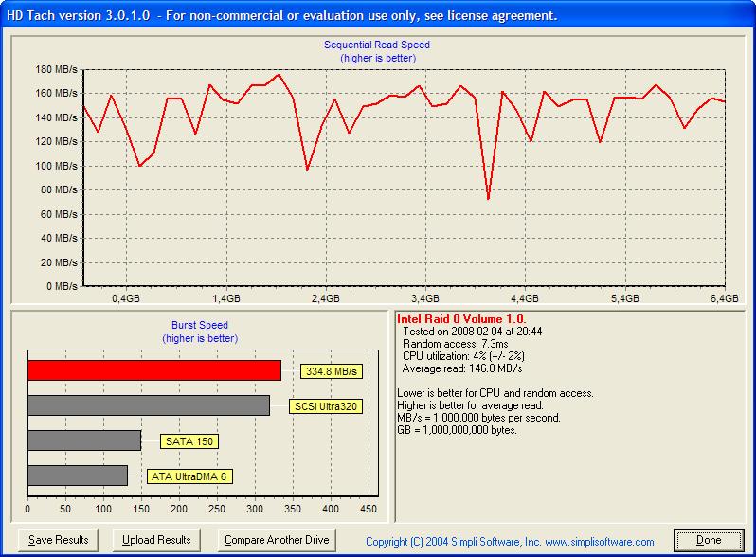Click the HD Tach version title bar
756x557 pixels.
(x=378, y=15)
